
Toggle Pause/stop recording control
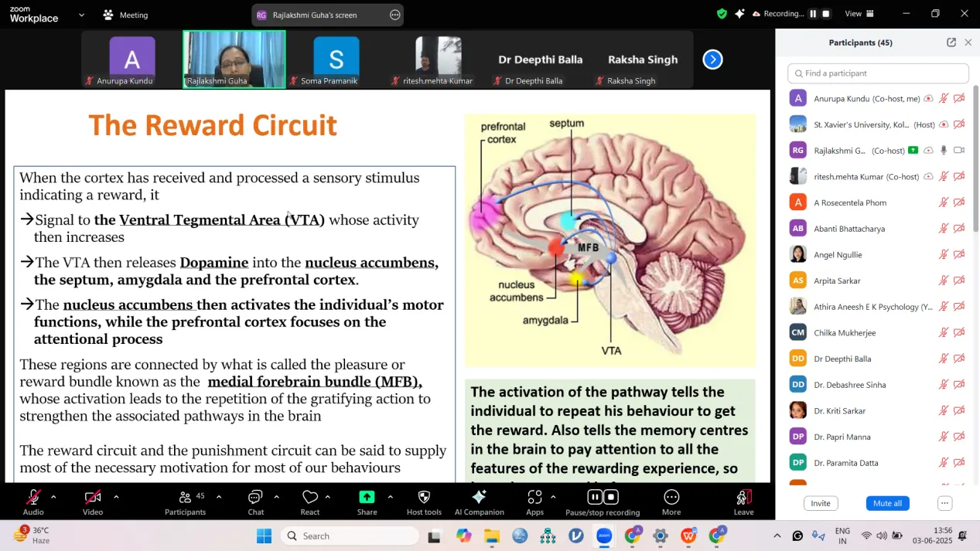pos(602,498)
